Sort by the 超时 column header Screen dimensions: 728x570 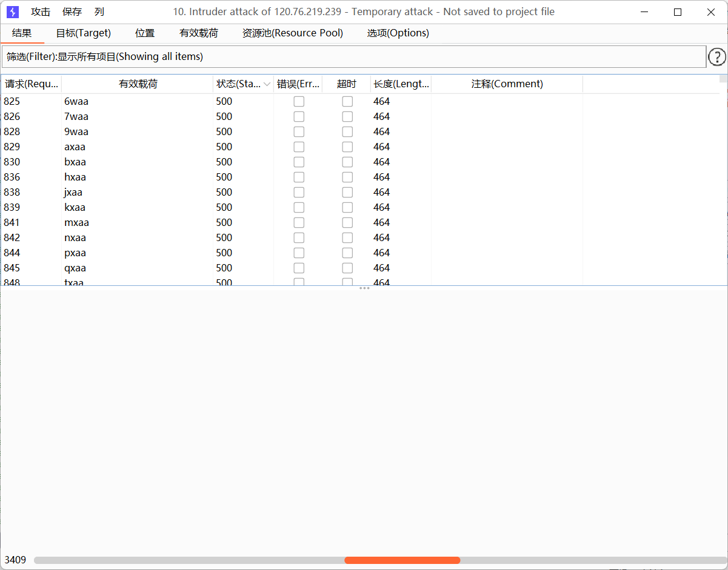click(x=347, y=84)
